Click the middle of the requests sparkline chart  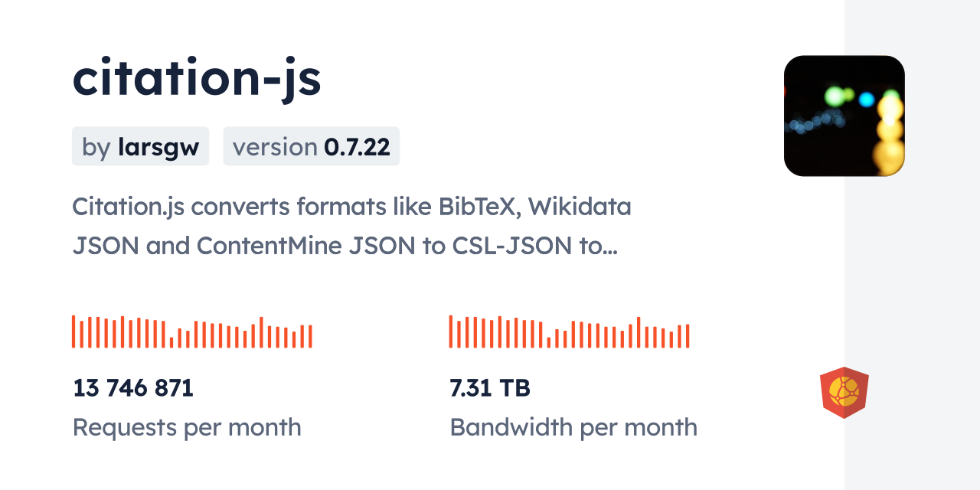[191, 333]
